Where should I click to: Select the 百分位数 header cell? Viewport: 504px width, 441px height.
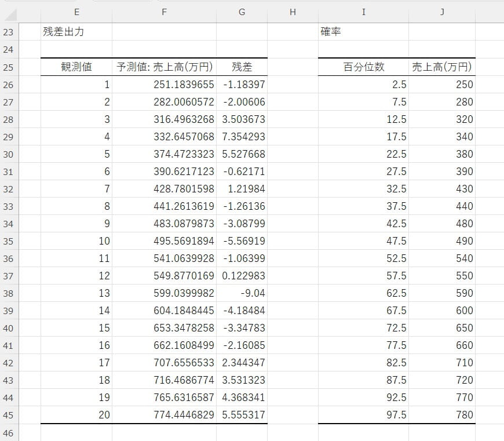pos(363,67)
